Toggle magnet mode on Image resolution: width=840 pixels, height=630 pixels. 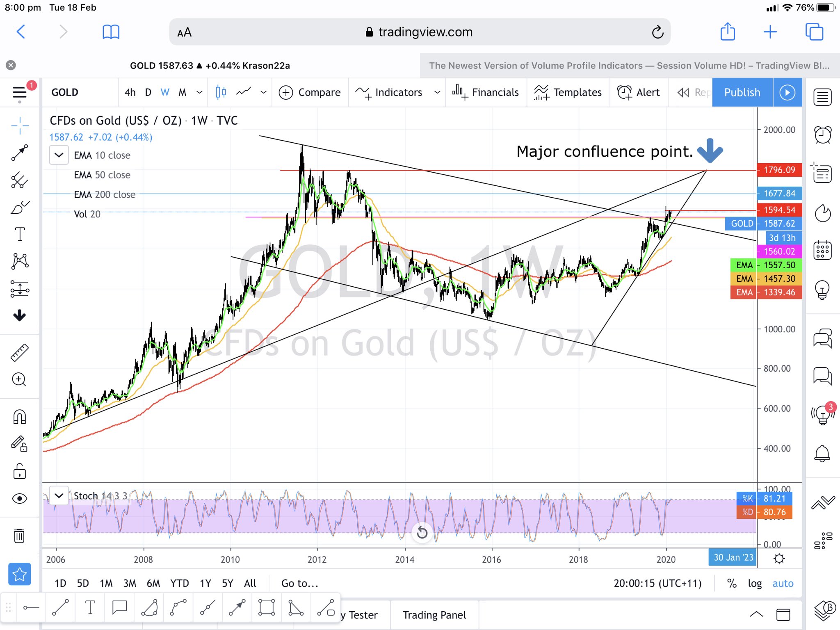(x=19, y=417)
